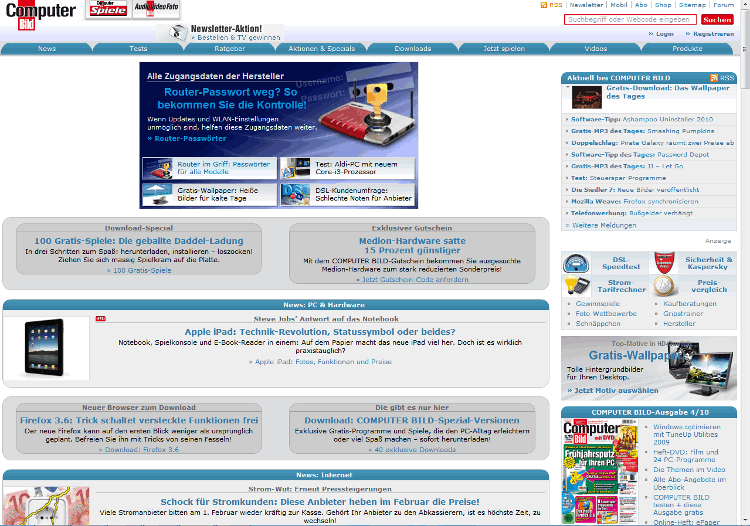Open the Forum link in top bar
Viewport: 750px width, 526px height.
(x=723, y=5)
